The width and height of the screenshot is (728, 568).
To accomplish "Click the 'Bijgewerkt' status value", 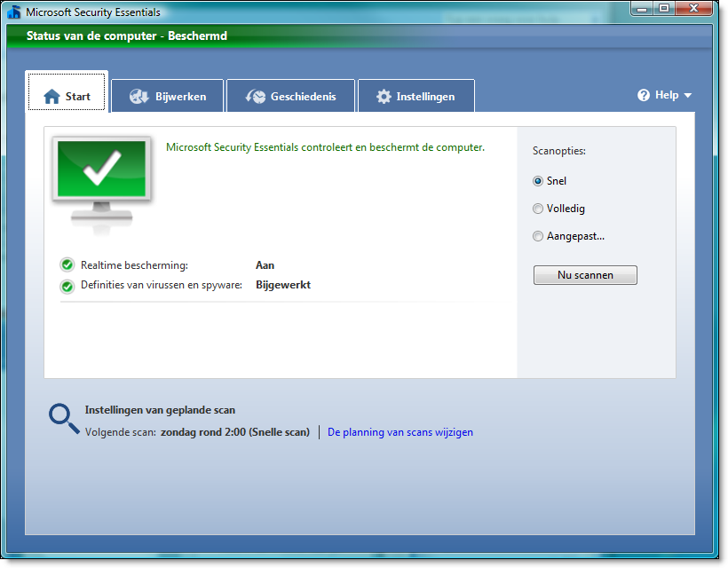I will click(x=283, y=285).
